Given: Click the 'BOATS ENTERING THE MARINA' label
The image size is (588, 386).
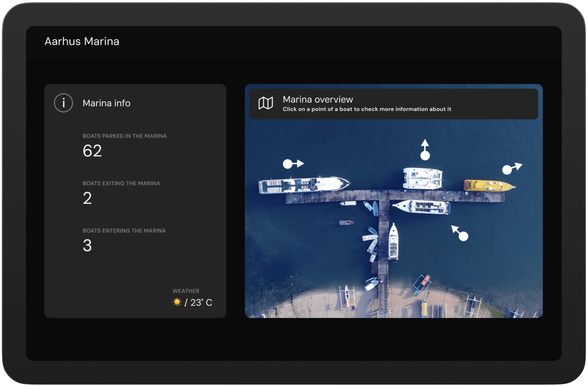Looking at the screenshot, I should tap(124, 231).
